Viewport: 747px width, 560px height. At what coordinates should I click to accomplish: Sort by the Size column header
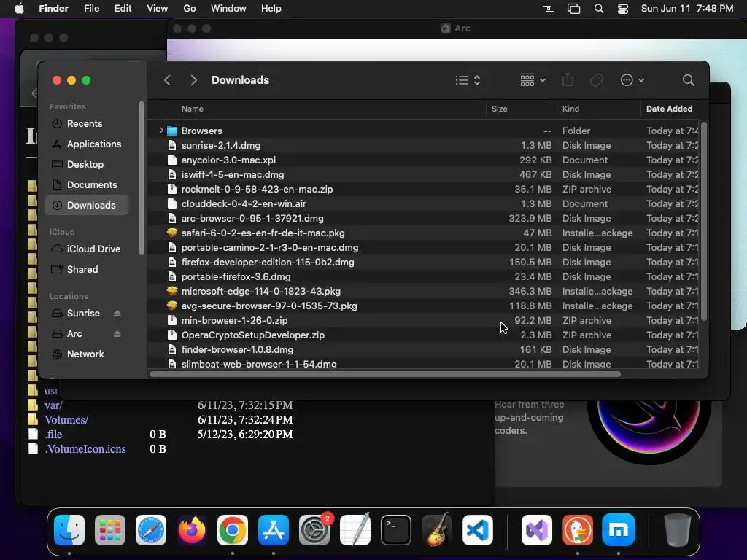coord(499,109)
